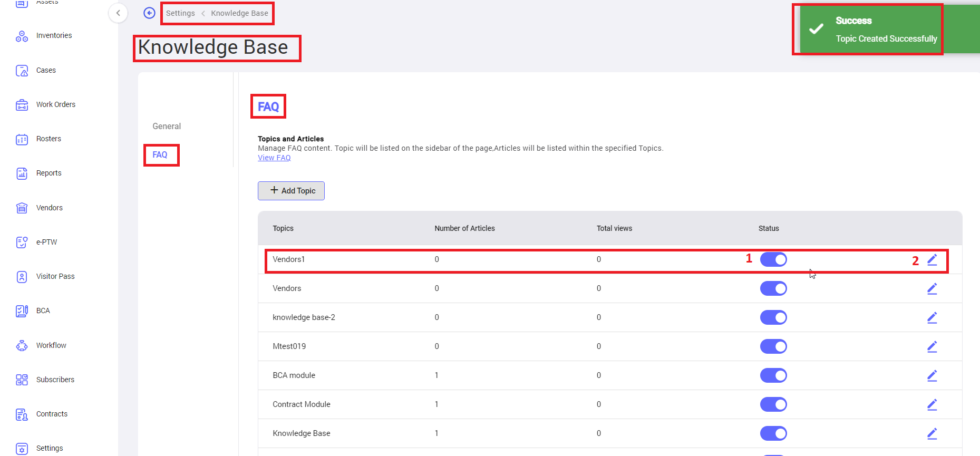This screenshot has width=980, height=456.
Task: Open the e-PTW icon
Action: pyautogui.click(x=22, y=242)
